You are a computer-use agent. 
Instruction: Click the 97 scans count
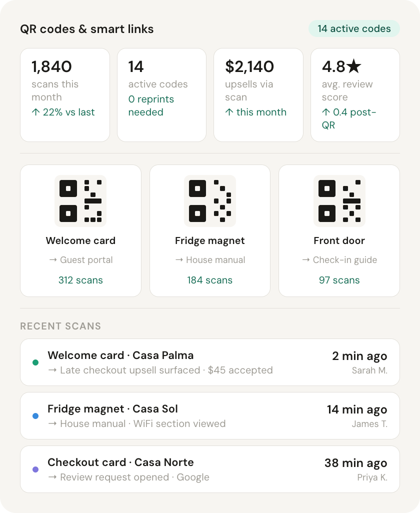tap(339, 280)
